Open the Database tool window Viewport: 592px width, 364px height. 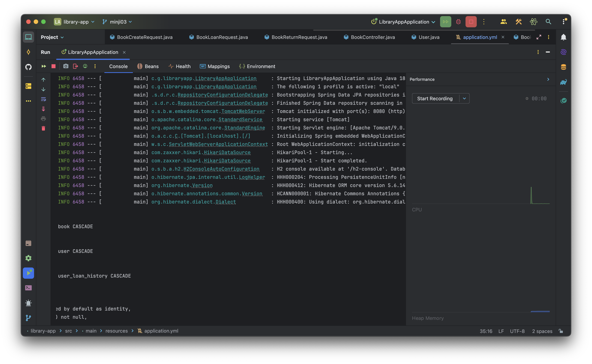click(x=563, y=67)
